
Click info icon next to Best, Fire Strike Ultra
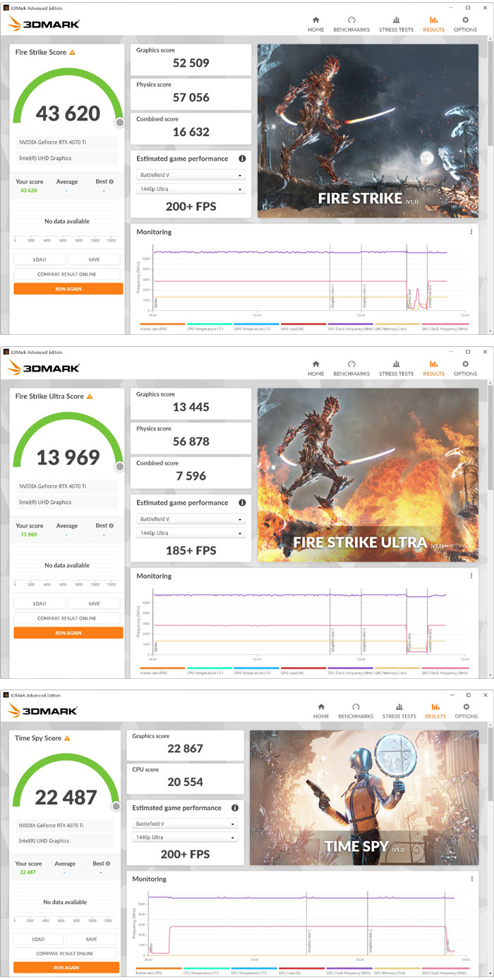click(112, 525)
